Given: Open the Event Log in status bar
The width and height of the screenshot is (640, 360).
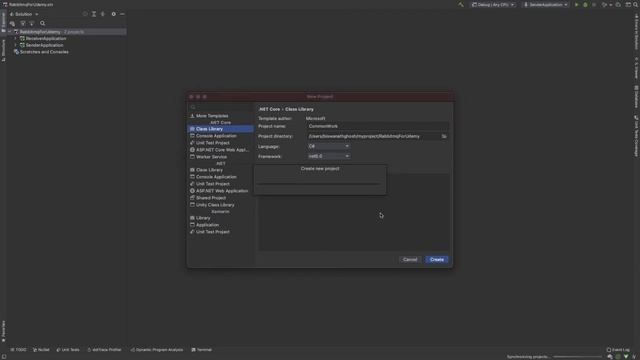Looking at the screenshot, I should point(618,350).
